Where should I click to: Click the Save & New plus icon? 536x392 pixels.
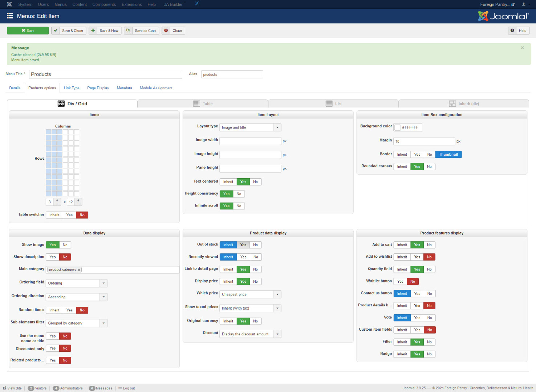pyautogui.click(x=93, y=30)
